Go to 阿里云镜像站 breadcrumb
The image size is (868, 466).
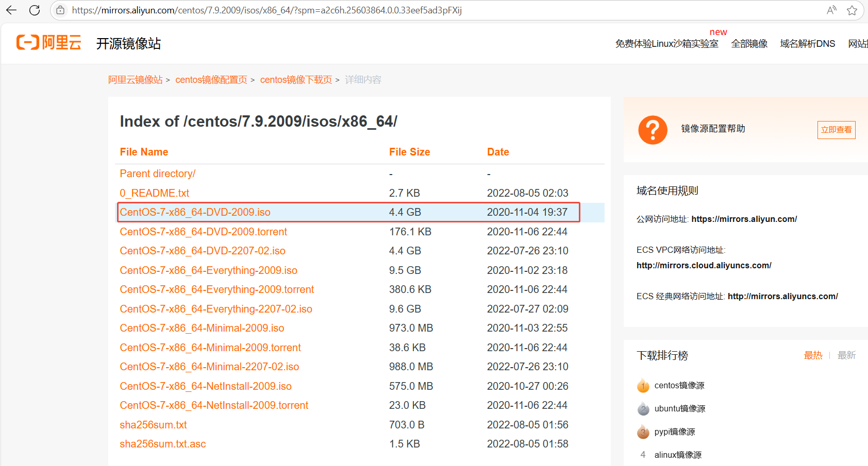[136, 80]
